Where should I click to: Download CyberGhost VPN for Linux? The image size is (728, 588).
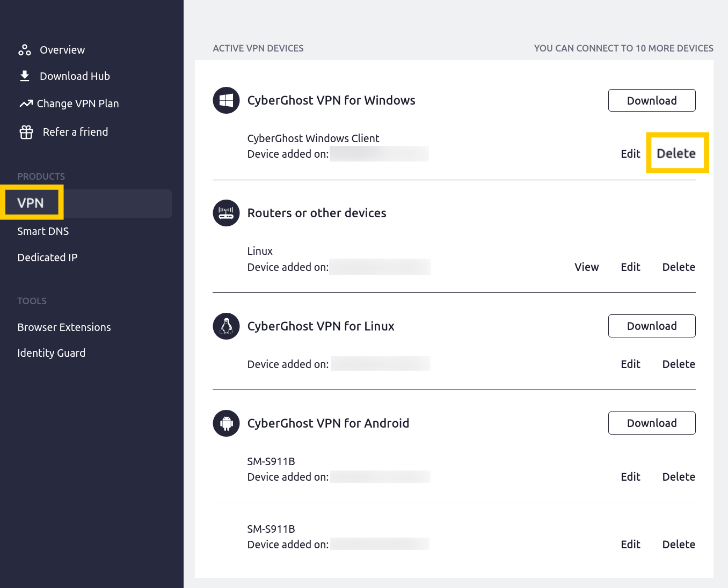point(652,326)
